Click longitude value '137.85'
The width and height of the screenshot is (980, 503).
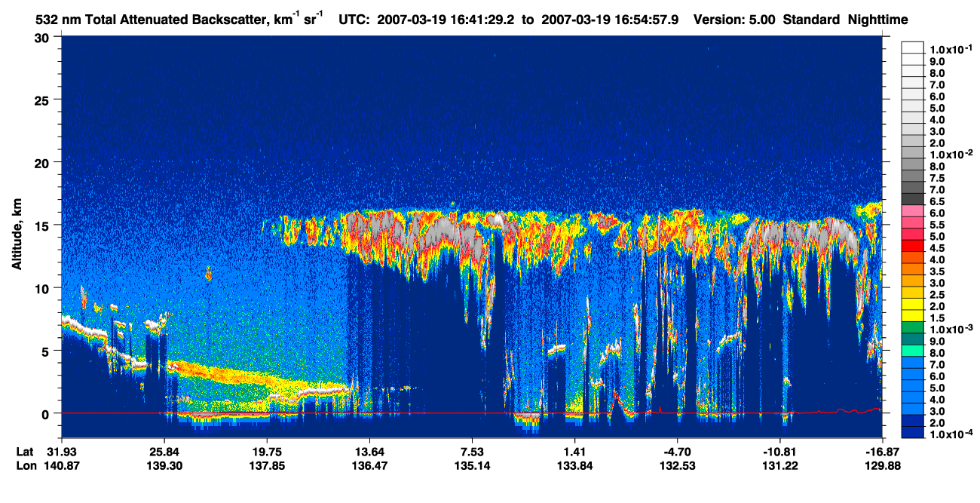(x=266, y=465)
